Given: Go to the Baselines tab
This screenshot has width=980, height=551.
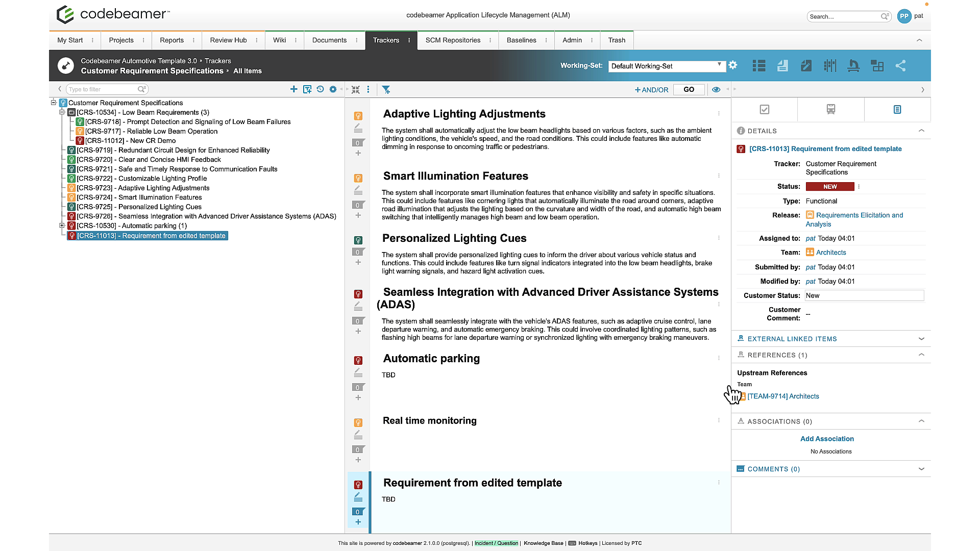Looking at the screenshot, I should (x=521, y=40).
